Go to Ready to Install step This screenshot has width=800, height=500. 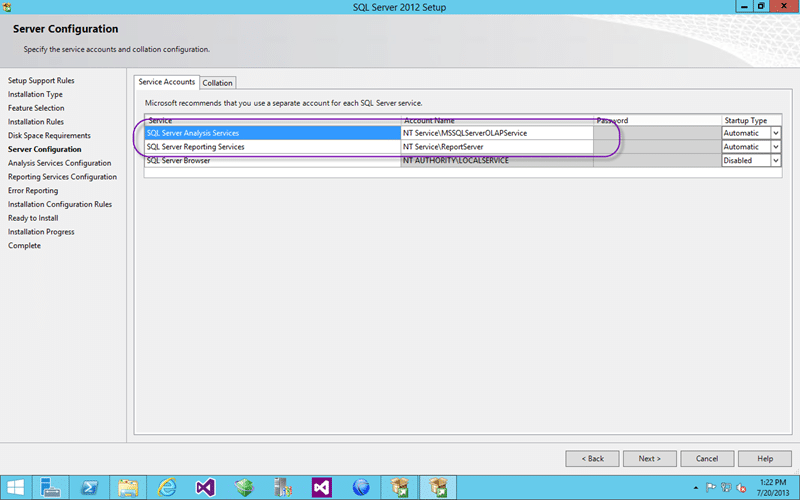(x=33, y=218)
